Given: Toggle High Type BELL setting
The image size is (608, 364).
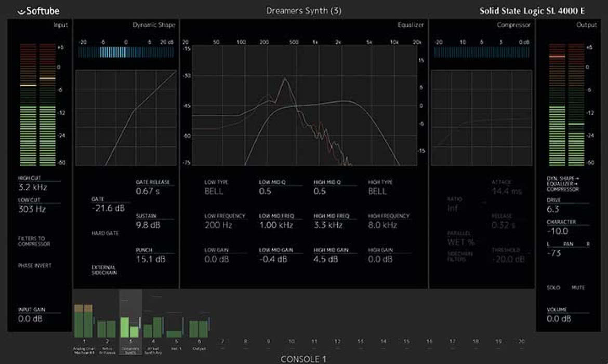Looking at the screenshot, I should 377,191.
